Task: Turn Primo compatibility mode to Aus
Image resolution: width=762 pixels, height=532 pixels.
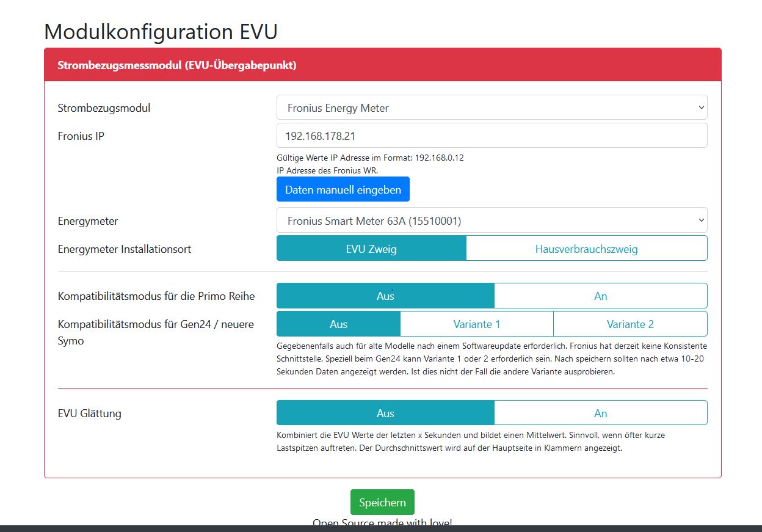Action: click(385, 296)
